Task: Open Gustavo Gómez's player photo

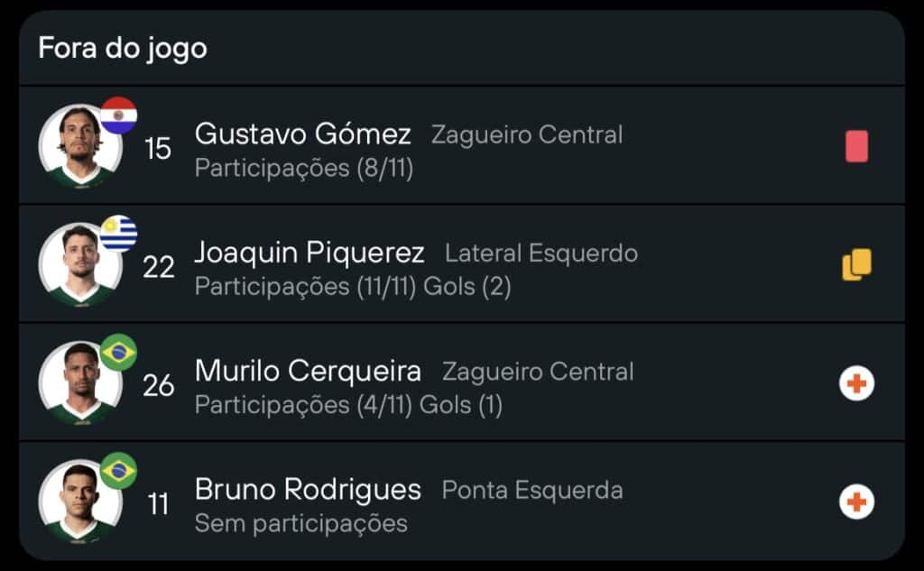Action: point(79,147)
